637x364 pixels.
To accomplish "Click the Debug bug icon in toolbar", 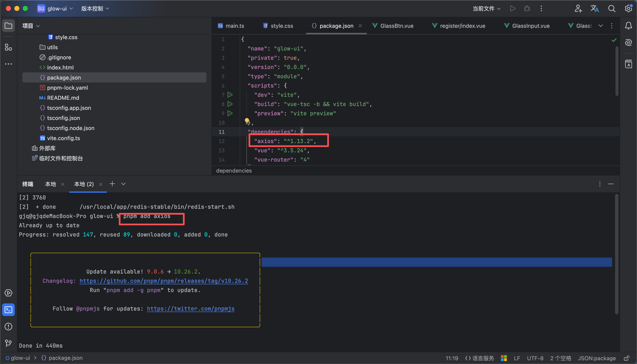I will 527,8.
